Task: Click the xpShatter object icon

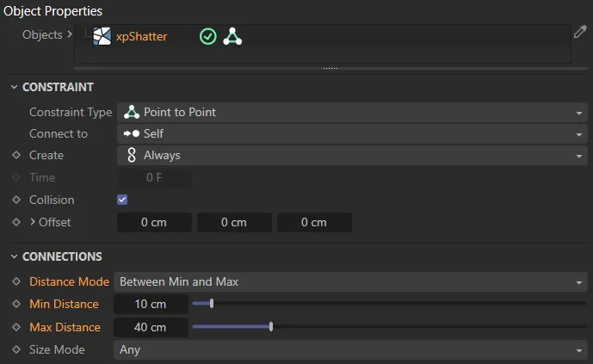Action: click(x=102, y=37)
